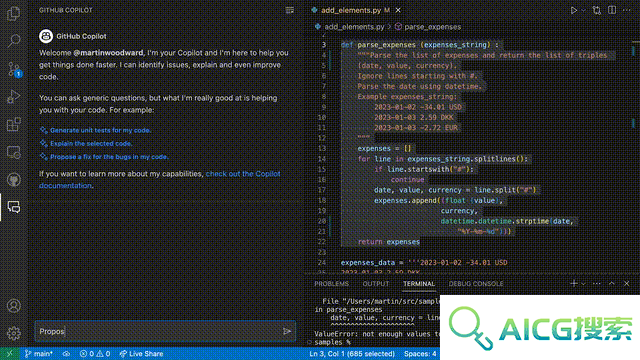Image resolution: width=640 pixels, height=360 pixels.
Task: Open the Extensions view
Action: pyautogui.click(x=13, y=124)
